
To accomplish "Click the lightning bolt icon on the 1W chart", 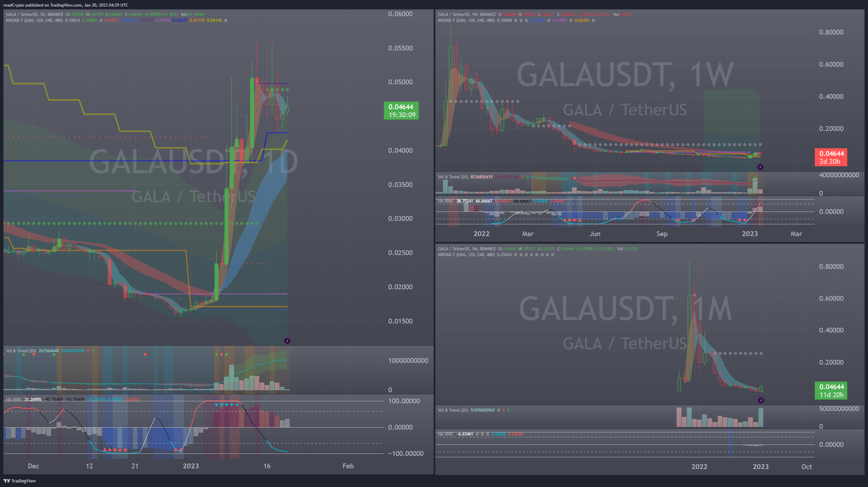I will click(x=760, y=167).
